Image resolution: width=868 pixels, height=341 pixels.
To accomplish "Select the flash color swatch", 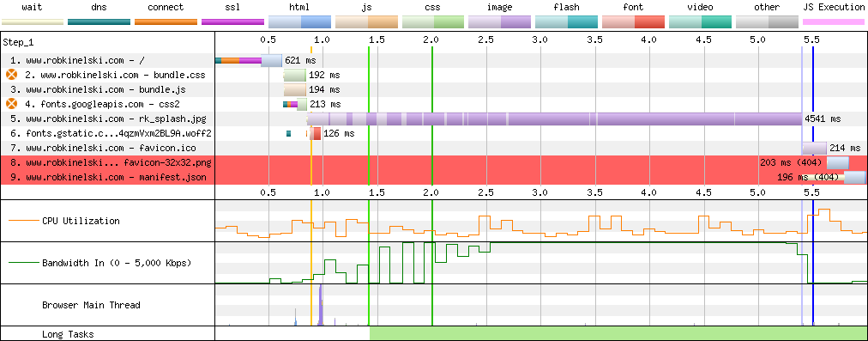I will click(567, 22).
